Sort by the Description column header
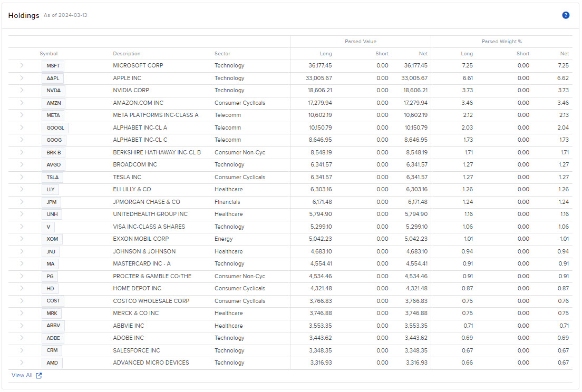 tap(127, 54)
